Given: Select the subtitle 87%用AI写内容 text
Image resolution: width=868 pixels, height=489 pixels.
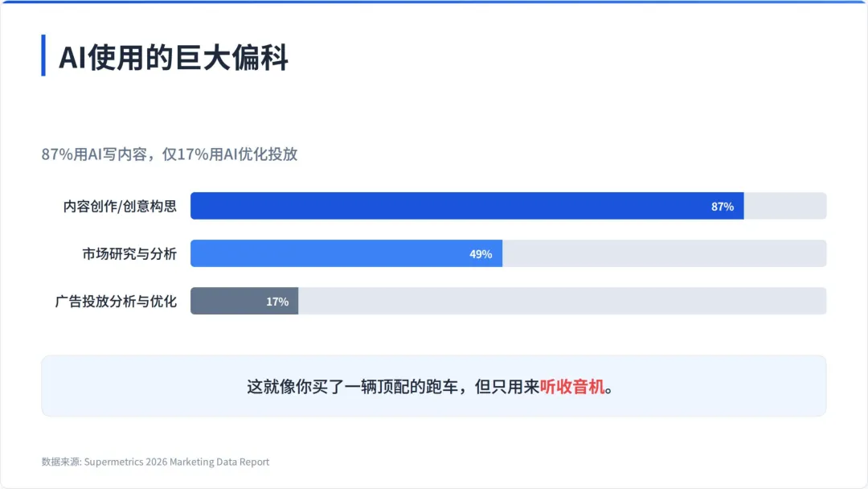Looking at the screenshot, I should pos(94,154).
